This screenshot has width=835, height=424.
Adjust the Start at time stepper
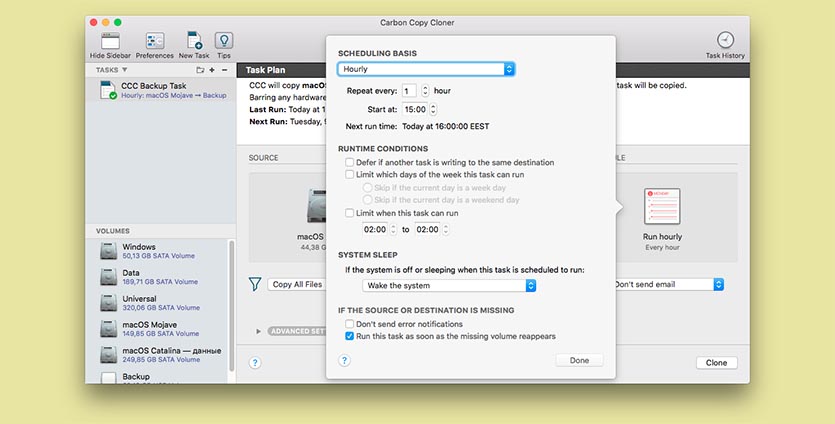pos(433,109)
